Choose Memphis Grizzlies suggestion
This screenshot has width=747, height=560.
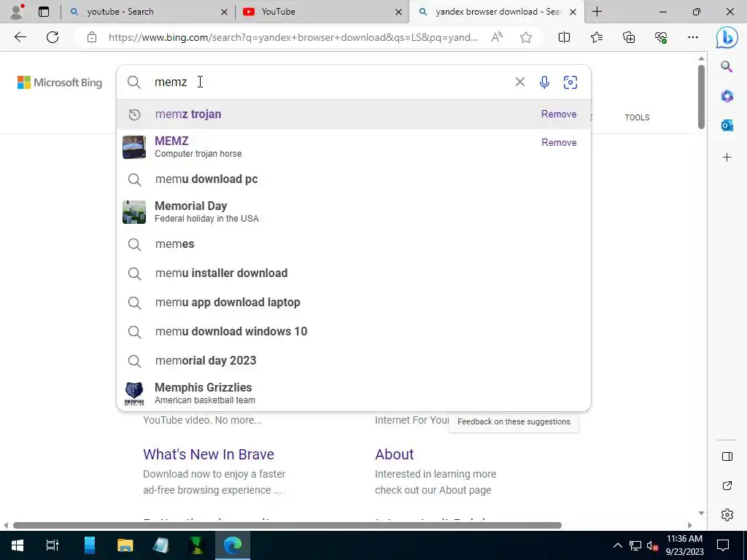click(354, 393)
